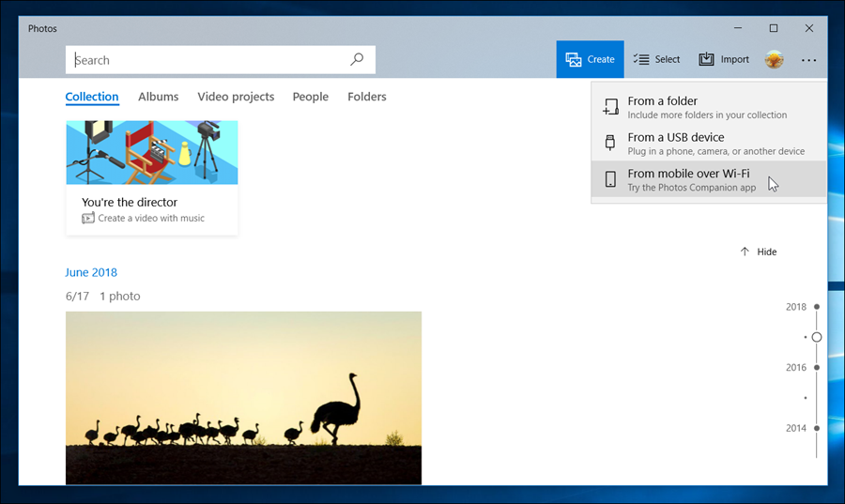Screen dimensions: 845x504
Task: Click the folder-plus icon
Action: [x=610, y=107]
